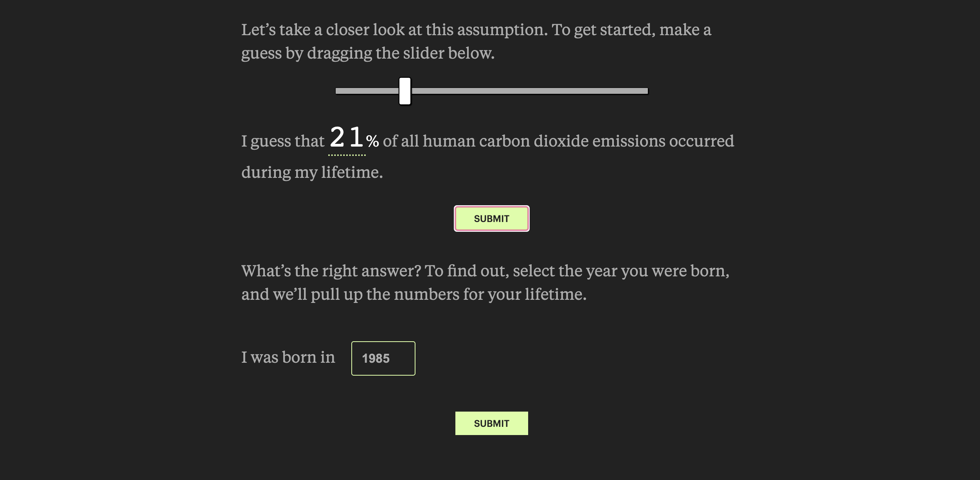The width and height of the screenshot is (980, 480).
Task: Click the "I guess that" text
Action: click(282, 141)
